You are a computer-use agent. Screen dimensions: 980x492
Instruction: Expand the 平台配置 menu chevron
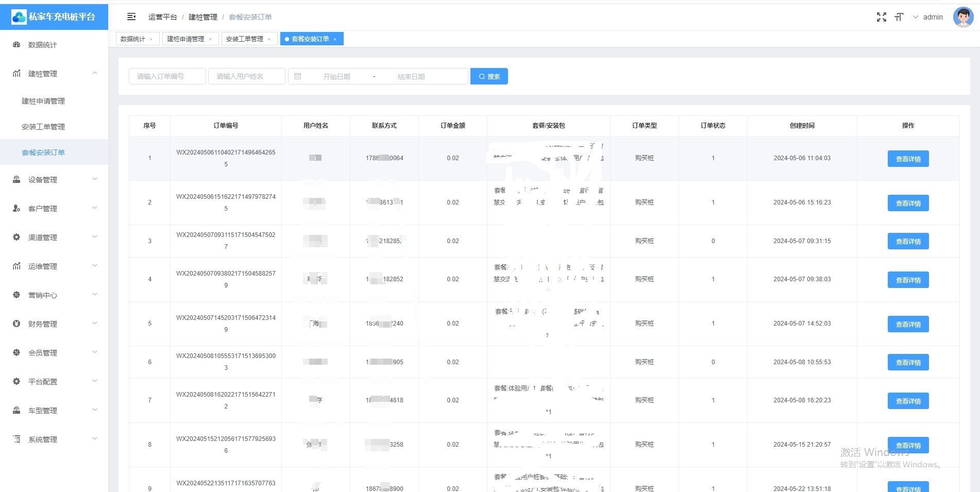pos(95,381)
